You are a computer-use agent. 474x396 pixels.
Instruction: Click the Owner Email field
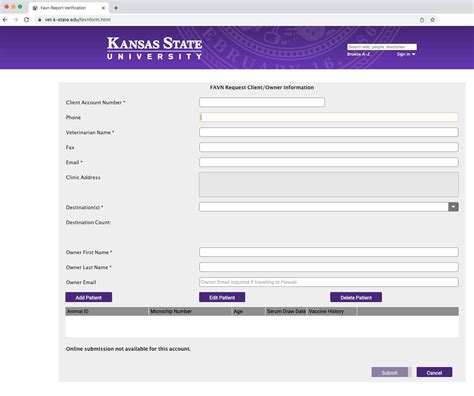[x=329, y=282]
